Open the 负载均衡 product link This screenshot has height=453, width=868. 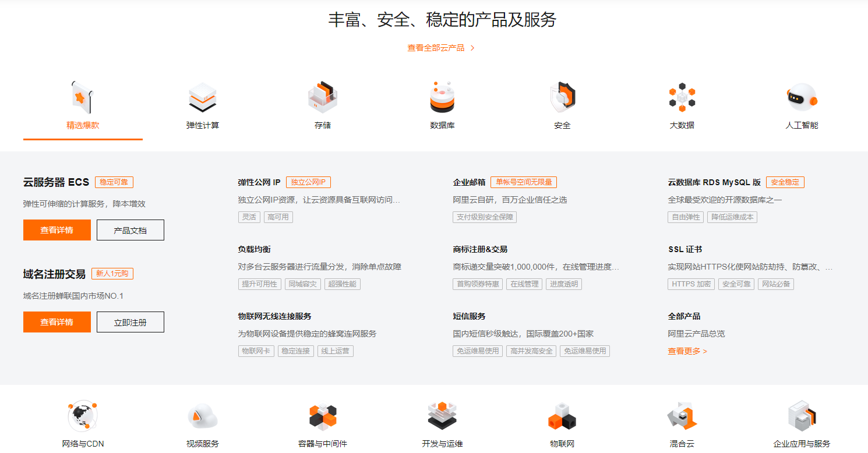pos(255,249)
